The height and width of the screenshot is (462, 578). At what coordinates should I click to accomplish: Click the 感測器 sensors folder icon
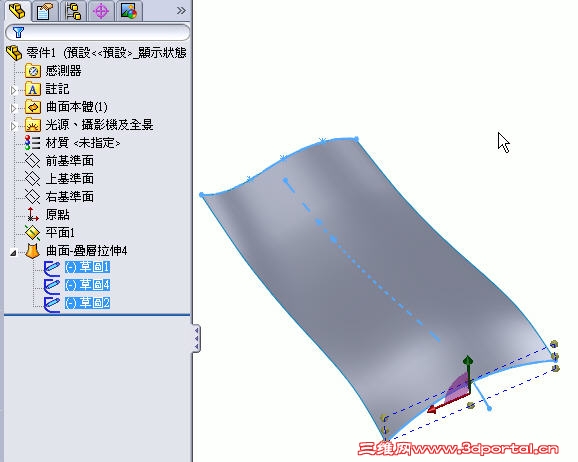[x=32, y=70]
